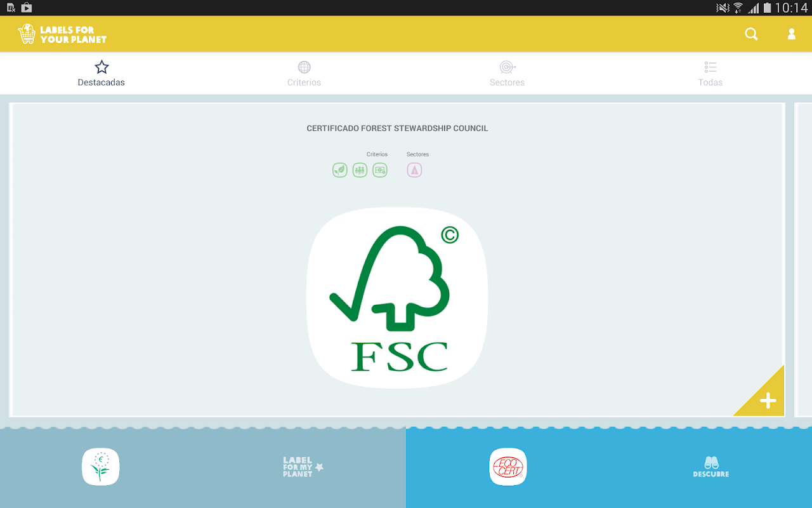This screenshot has width=812, height=508.
Task: Tap the target icon in Sectores
Action: point(507,67)
